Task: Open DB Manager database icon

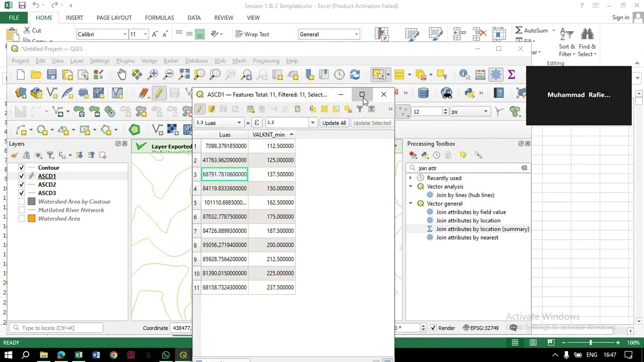Action: tap(423, 93)
